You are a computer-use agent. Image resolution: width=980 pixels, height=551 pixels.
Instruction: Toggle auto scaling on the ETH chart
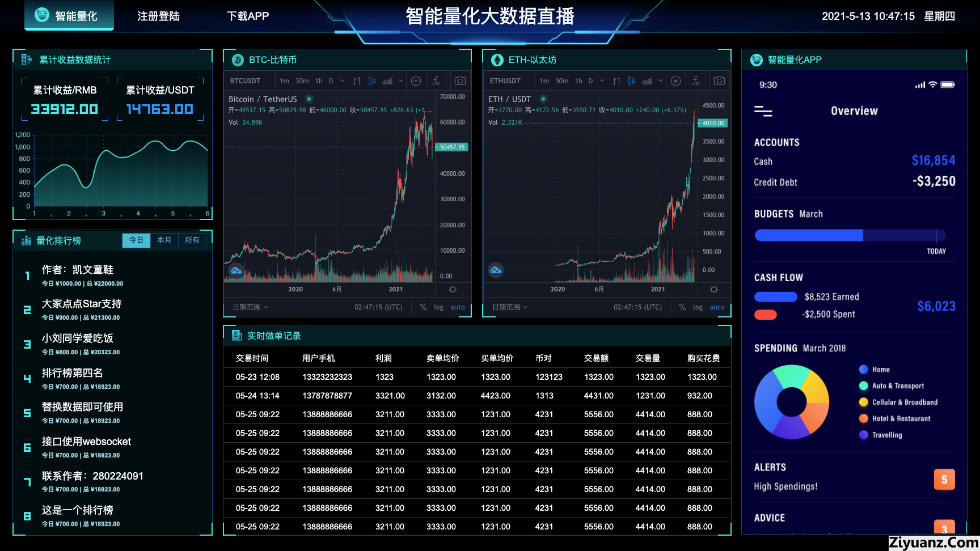pos(717,307)
